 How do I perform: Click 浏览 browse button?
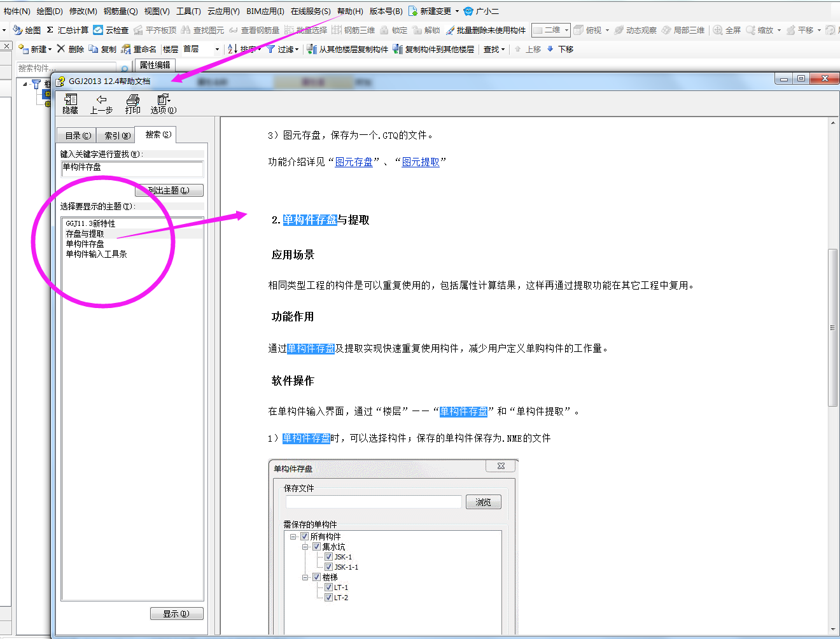[x=483, y=502]
